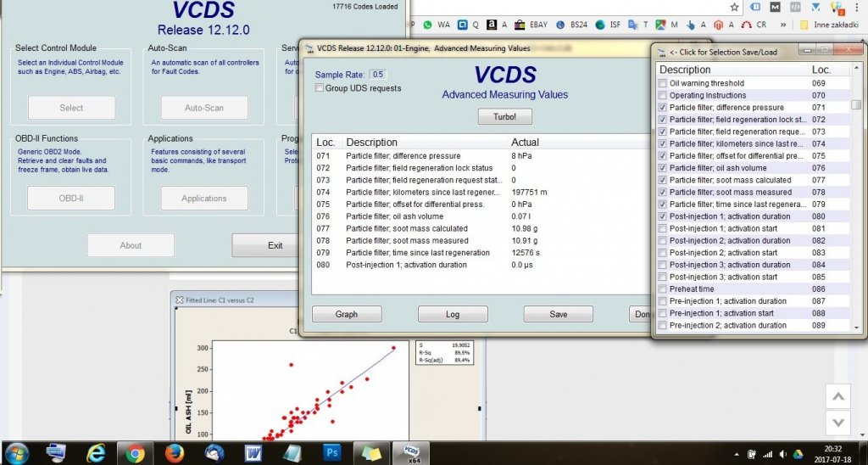
Task: Check the Preheat time item
Action: pos(663,289)
